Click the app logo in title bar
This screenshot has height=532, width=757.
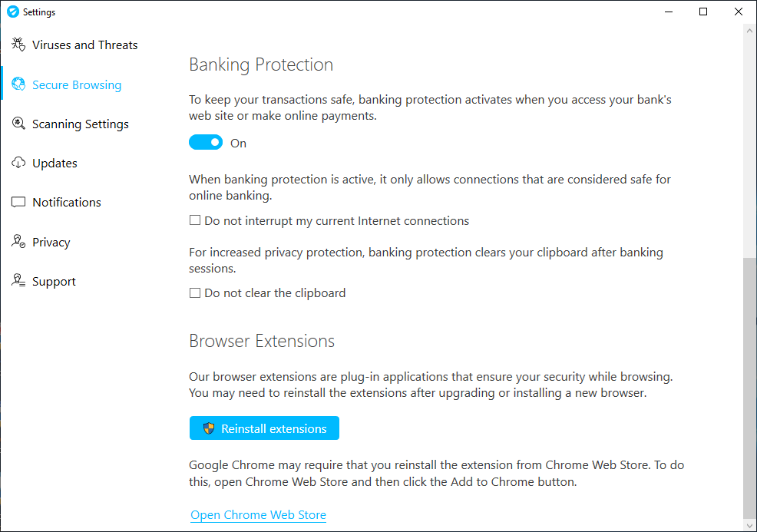pos(12,12)
